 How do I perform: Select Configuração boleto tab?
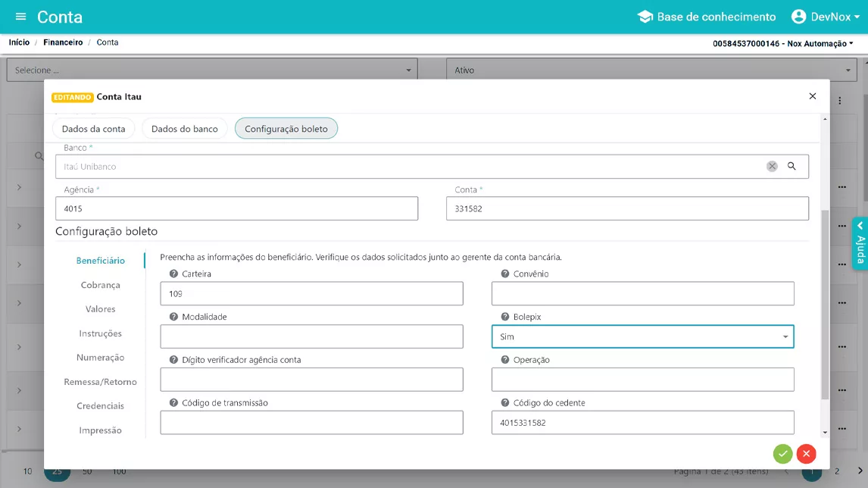pyautogui.click(x=286, y=129)
